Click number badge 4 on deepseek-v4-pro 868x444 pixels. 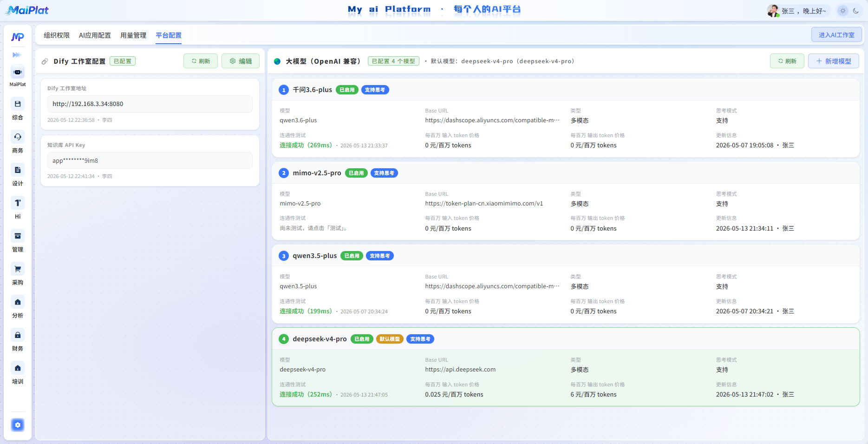[284, 339]
